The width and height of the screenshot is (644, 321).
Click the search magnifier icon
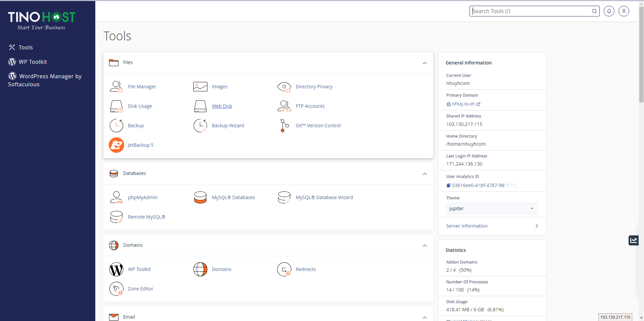point(594,11)
